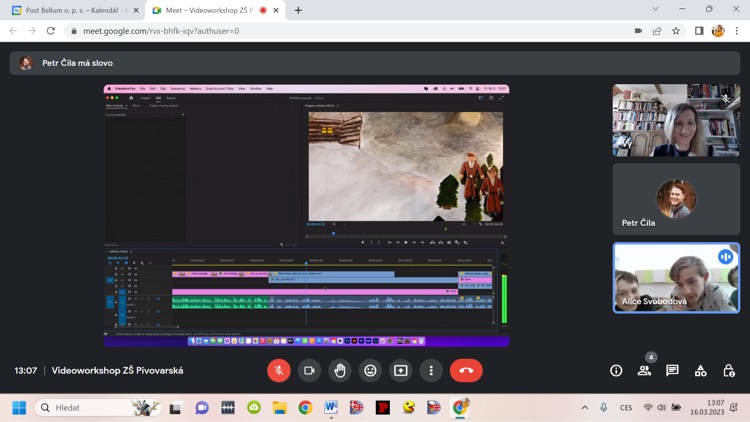750x422 pixels.
Task: Reload the Meet page
Action: click(51, 31)
